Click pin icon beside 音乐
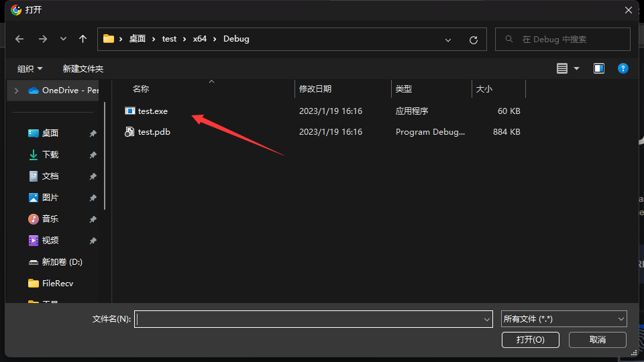644x362 pixels. 93,219
